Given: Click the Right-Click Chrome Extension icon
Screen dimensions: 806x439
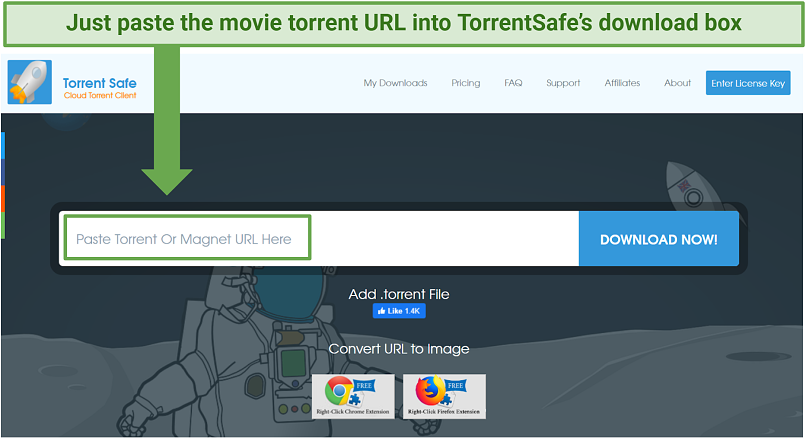Looking at the screenshot, I should 353,396.
